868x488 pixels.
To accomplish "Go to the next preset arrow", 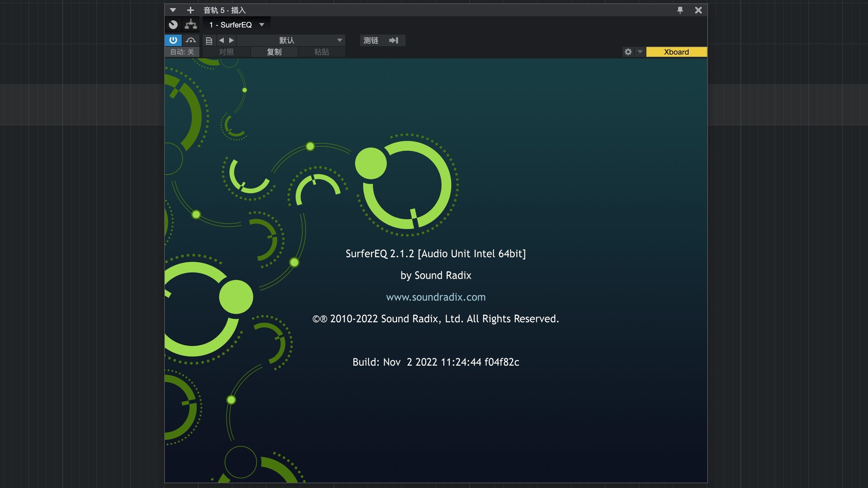I will [231, 40].
